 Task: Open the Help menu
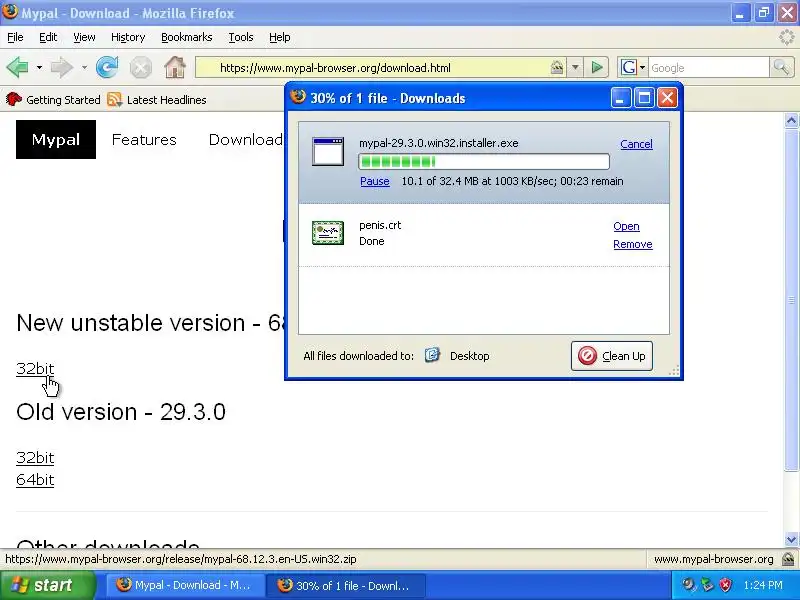pos(280,37)
